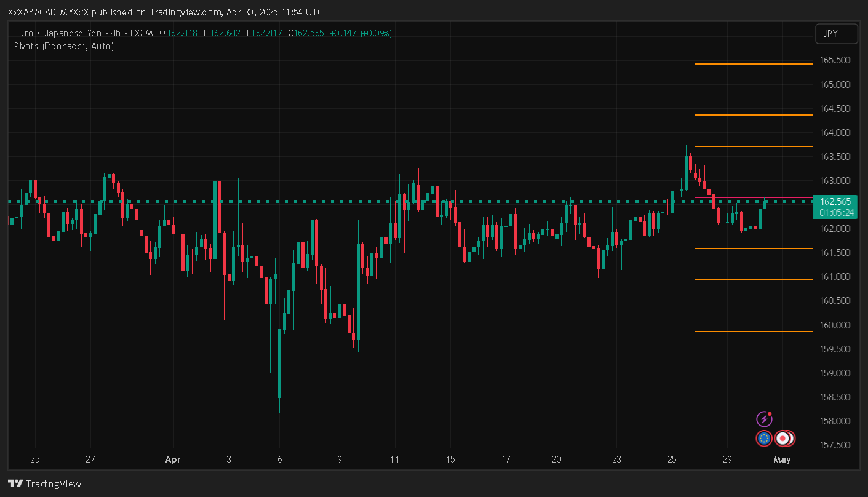Select the lowest orange pivot line near 160.000
The width and height of the screenshot is (868, 497).
click(x=754, y=332)
